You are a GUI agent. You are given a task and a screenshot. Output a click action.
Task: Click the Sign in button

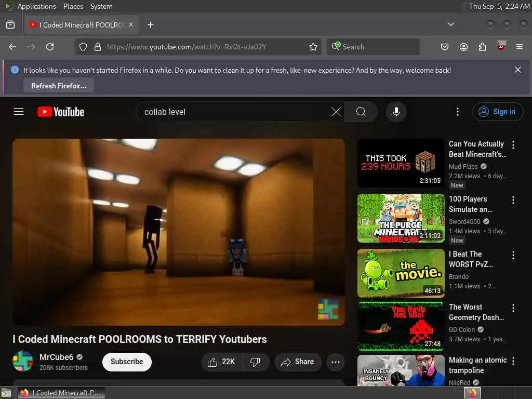497,112
